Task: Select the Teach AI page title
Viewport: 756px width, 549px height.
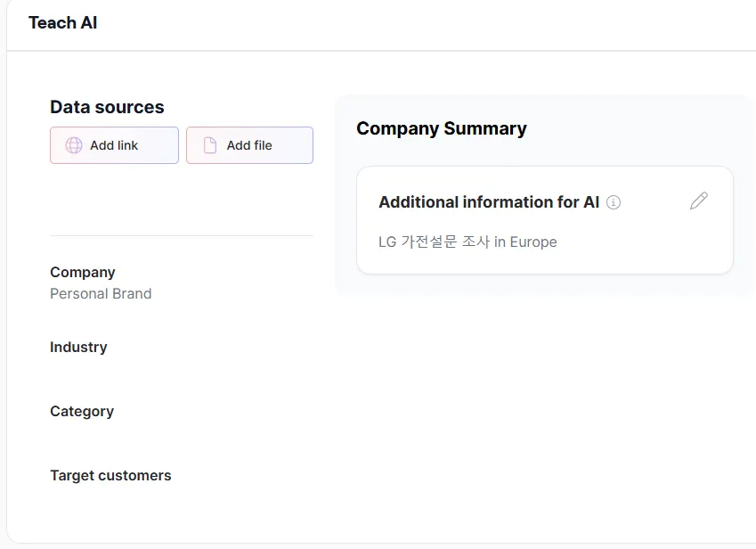Action: pyautogui.click(x=63, y=23)
